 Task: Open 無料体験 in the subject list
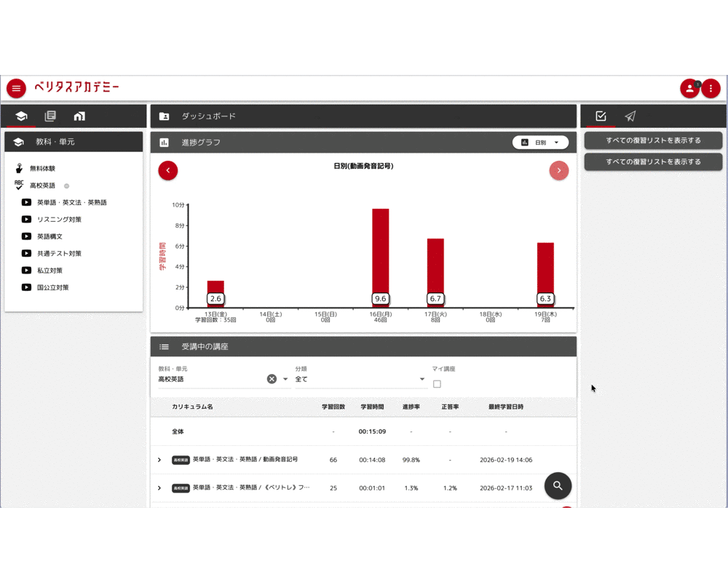(x=42, y=169)
